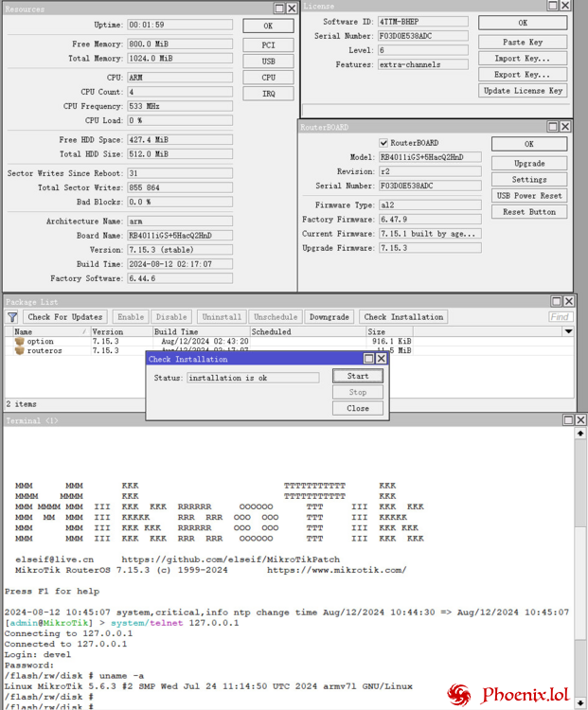Toggle the RouterBOARD checkbox
588x710 pixels.
click(383, 143)
